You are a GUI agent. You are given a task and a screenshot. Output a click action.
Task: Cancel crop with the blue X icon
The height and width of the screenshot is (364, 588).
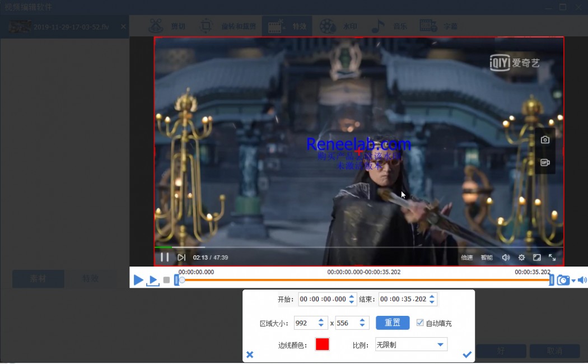click(x=250, y=354)
